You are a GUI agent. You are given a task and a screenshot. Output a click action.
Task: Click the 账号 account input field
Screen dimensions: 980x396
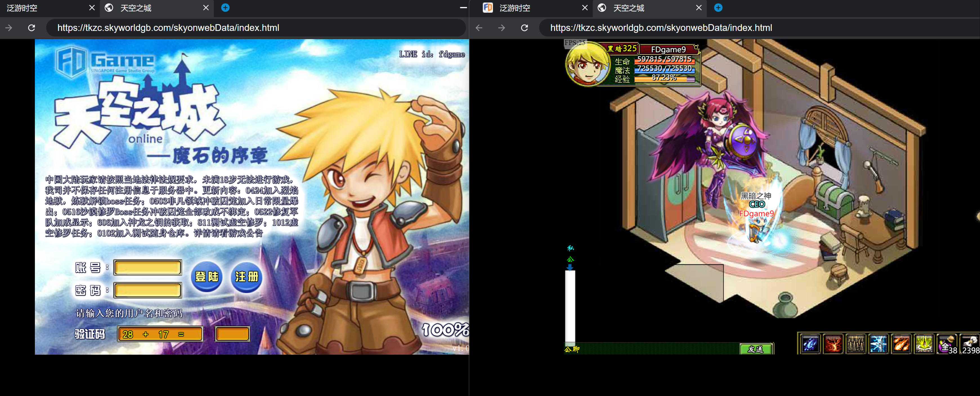coord(148,268)
